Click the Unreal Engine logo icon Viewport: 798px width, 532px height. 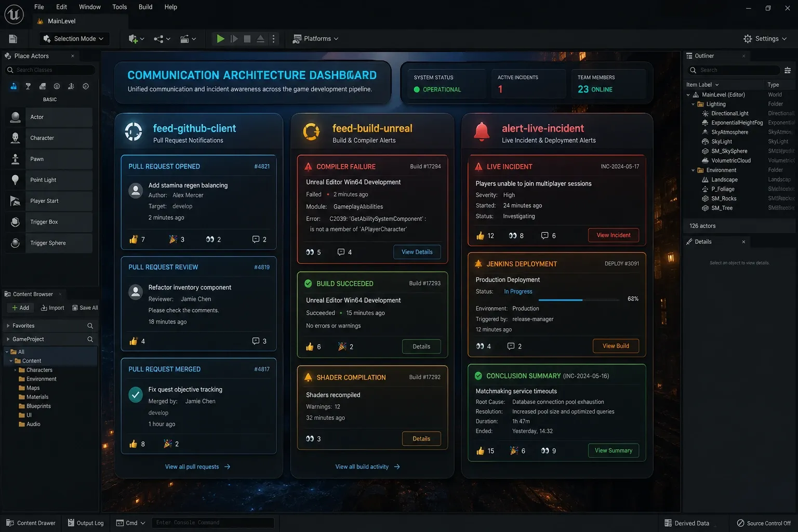tap(14, 14)
